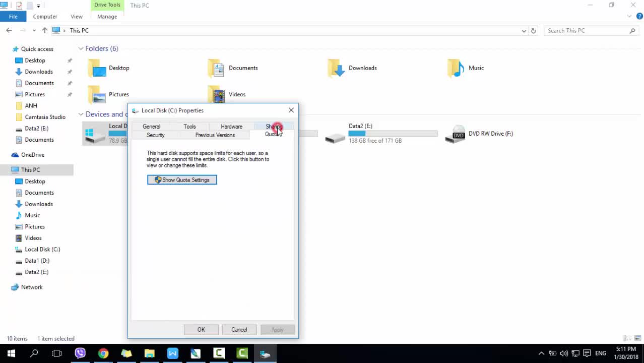
Task: Open the Desktop folder icon
Action: click(97, 68)
